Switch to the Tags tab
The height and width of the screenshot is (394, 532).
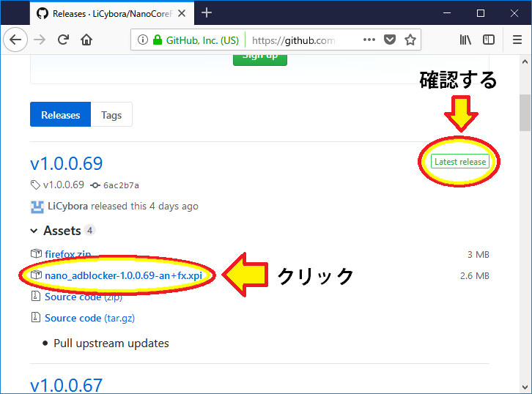[111, 115]
